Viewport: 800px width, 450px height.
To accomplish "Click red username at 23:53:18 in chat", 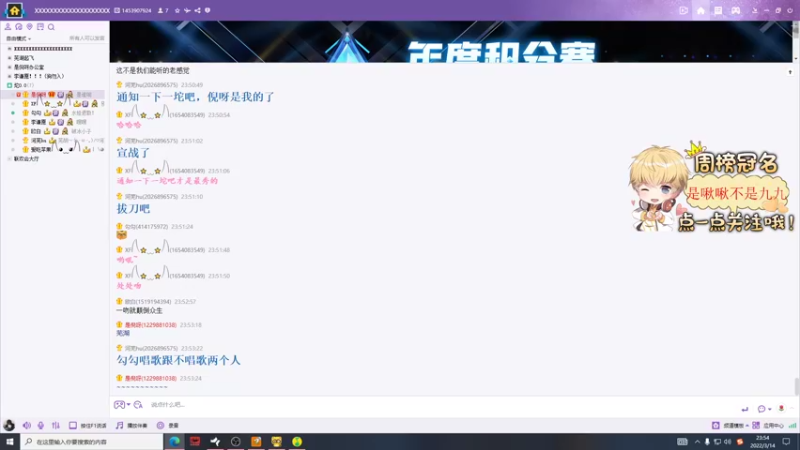I will coord(151,324).
